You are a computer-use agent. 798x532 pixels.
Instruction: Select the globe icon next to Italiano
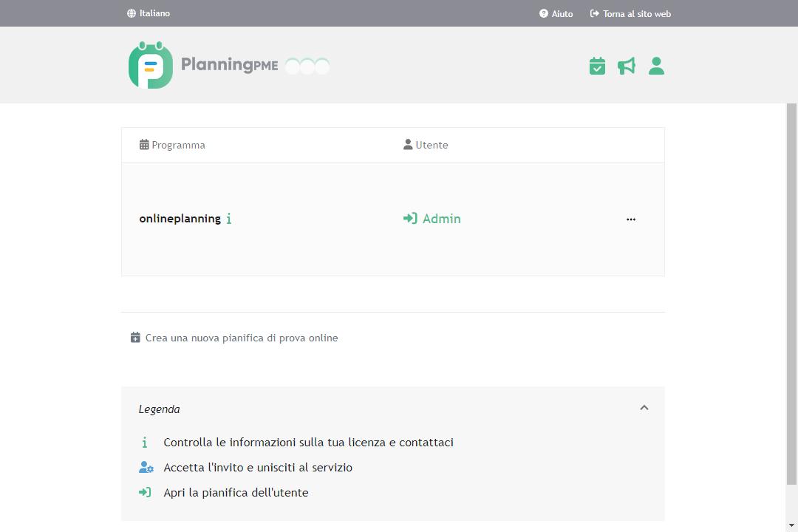pos(132,13)
